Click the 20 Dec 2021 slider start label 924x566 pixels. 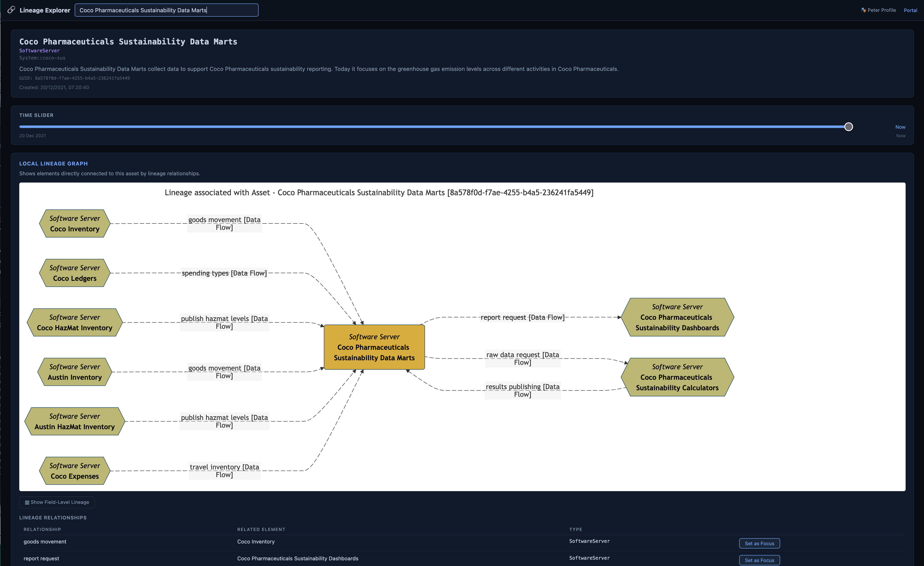pyautogui.click(x=33, y=136)
